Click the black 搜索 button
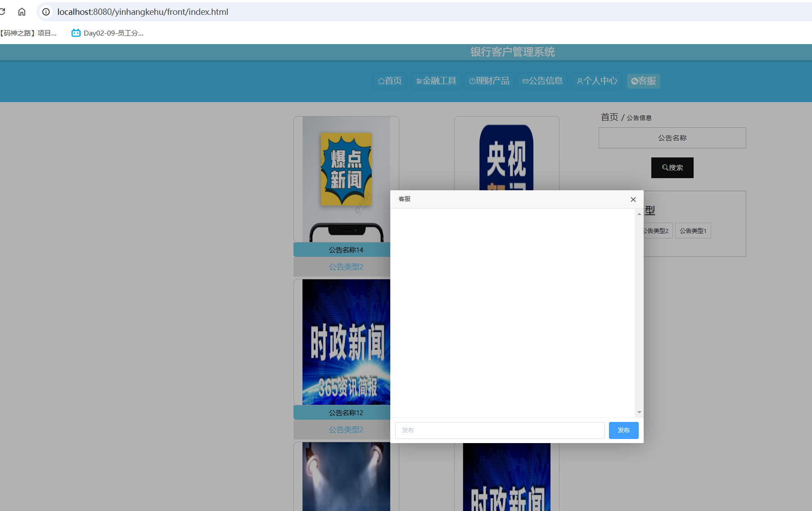This screenshot has height=511, width=812. (672, 168)
